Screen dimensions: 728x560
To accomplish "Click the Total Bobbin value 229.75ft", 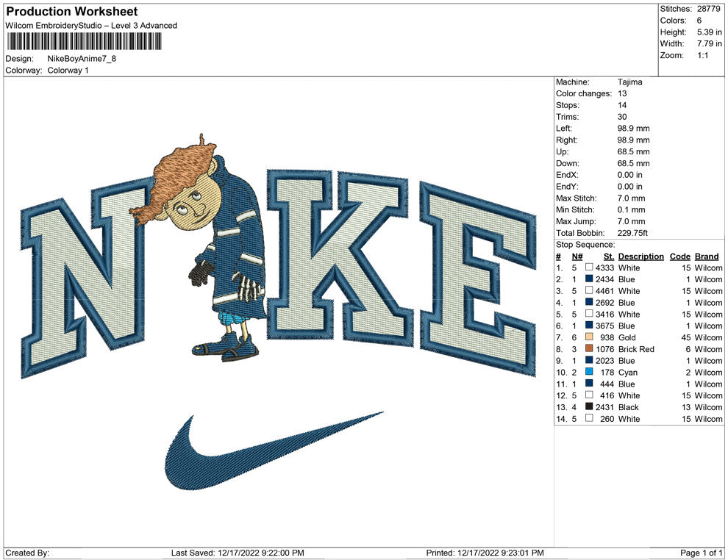I will (632, 233).
